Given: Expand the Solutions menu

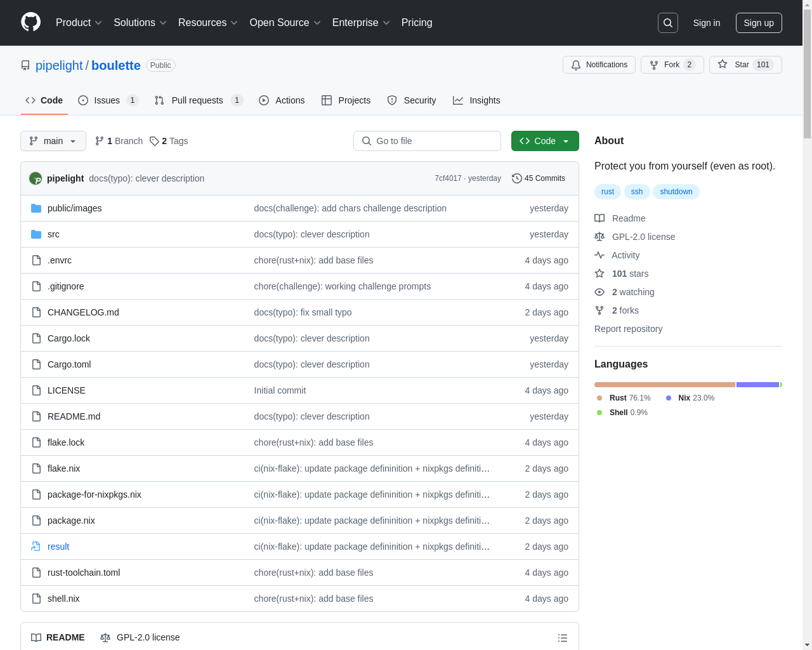Looking at the screenshot, I should pos(140,23).
